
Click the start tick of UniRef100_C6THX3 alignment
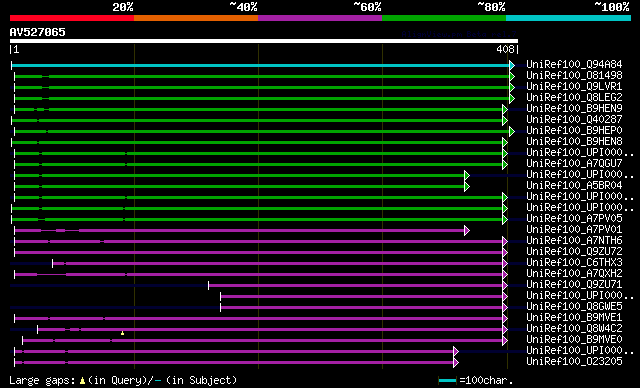point(52,264)
